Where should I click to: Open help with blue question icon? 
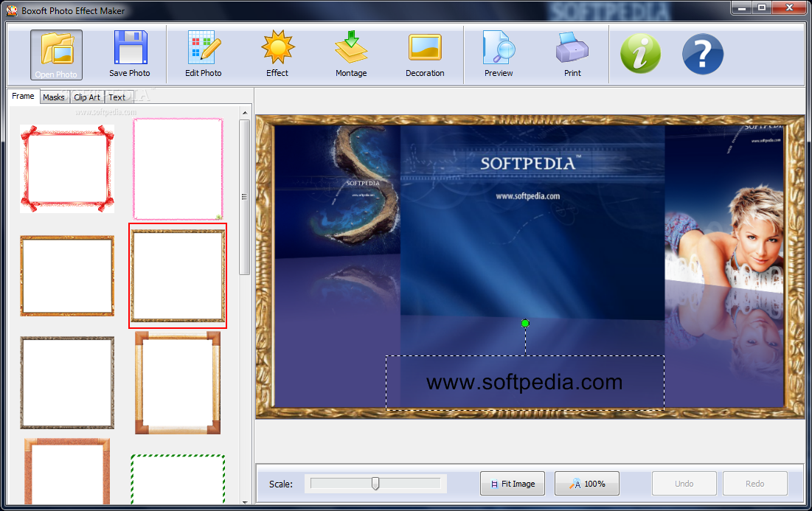703,54
